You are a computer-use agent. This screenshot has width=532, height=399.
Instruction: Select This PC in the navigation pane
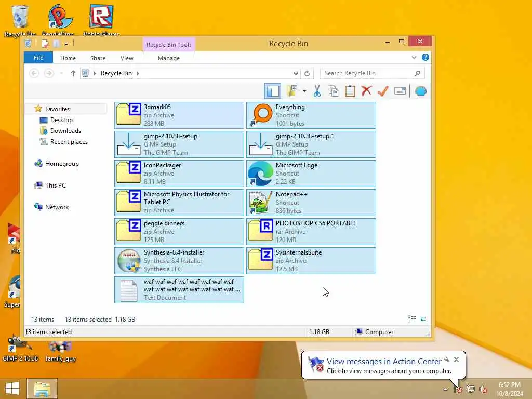point(55,185)
